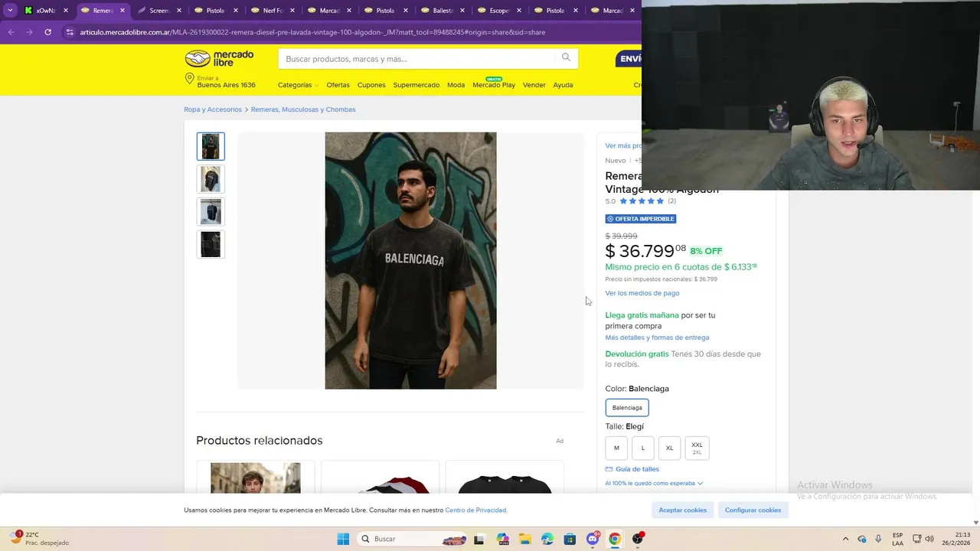Open File Explorer from the taskbar
This screenshot has width=980, height=551.
tap(525, 539)
